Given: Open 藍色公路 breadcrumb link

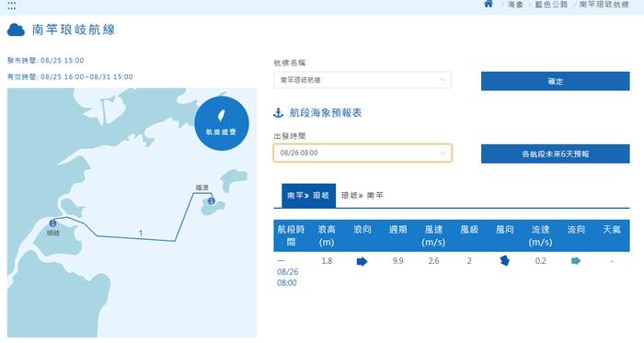Looking at the screenshot, I should 551,5.
